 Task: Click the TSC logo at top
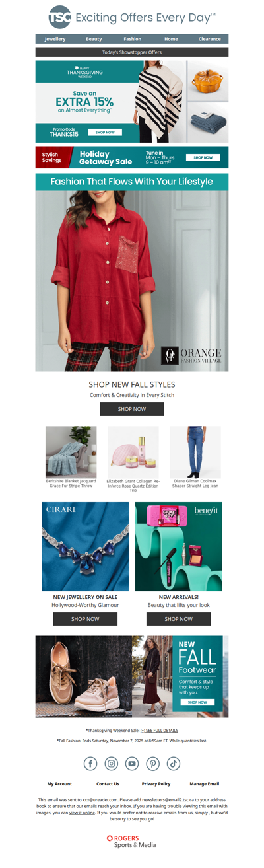[60, 18]
